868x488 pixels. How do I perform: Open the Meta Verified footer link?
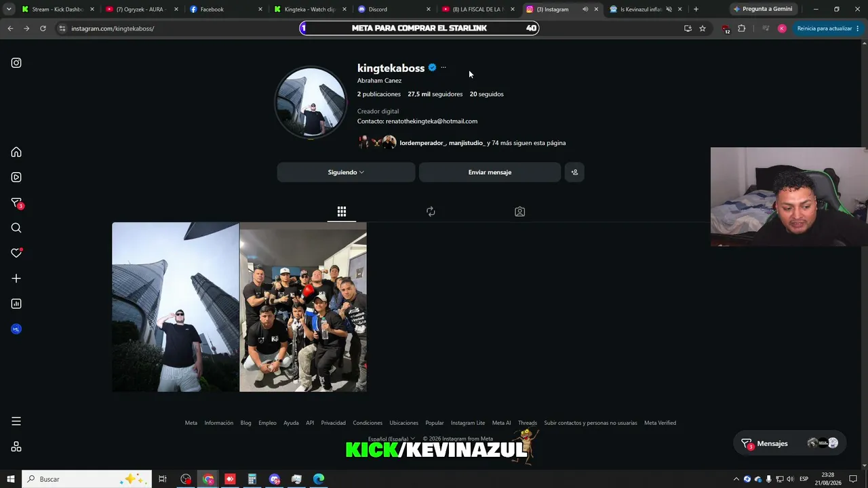pos(660,423)
